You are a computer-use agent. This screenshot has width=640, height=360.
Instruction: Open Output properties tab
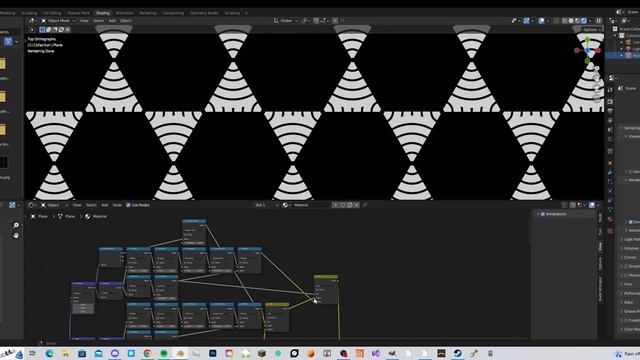coord(610,111)
